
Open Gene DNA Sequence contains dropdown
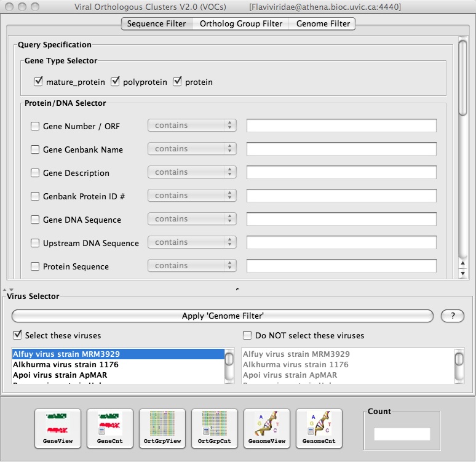pyautogui.click(x=192, y=219)
